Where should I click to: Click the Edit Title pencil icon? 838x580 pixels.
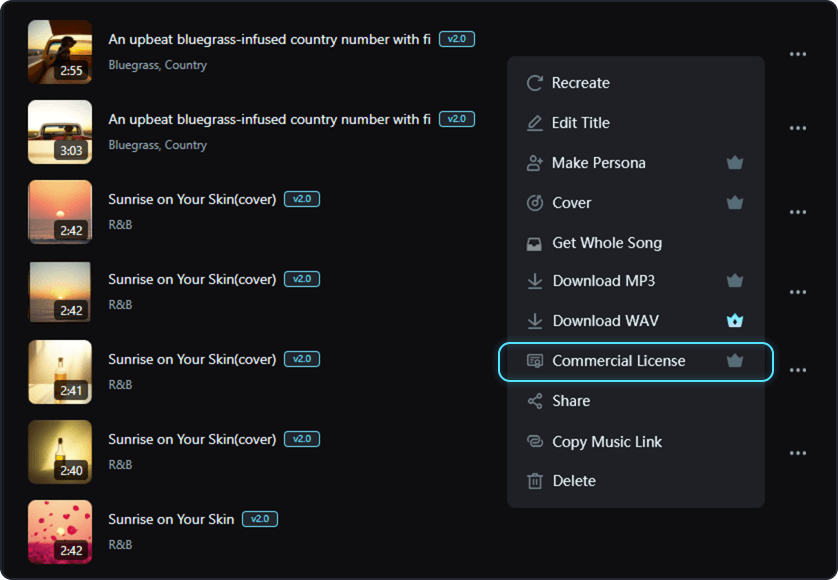(535, 123)
